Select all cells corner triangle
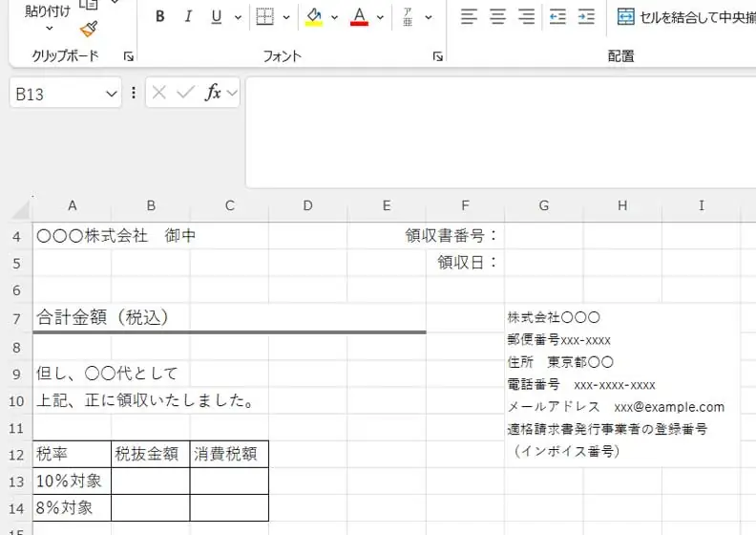This screenshot has width=756, height=535. pyautogui.click(x=21, y=209)
